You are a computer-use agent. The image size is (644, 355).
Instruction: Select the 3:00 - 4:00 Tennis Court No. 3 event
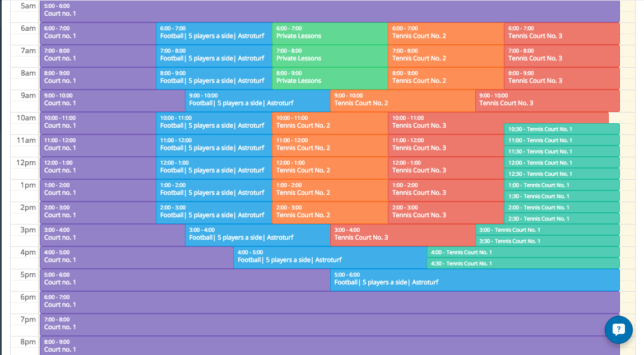pyautogui.click(x=402, y=235)
